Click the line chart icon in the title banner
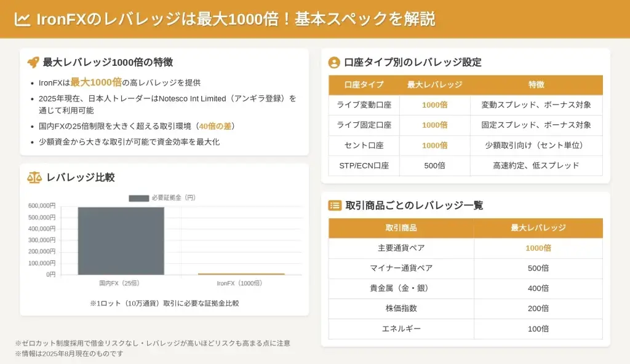 23,19
